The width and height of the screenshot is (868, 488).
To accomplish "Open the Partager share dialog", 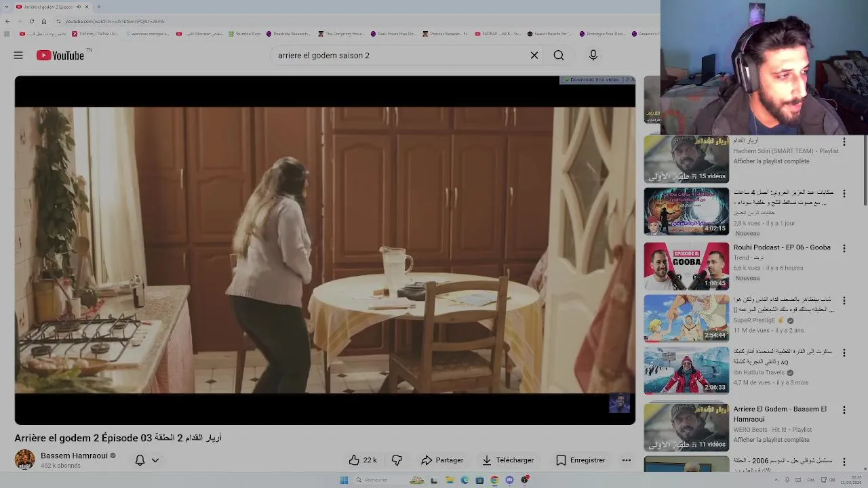I will [442, 460].
